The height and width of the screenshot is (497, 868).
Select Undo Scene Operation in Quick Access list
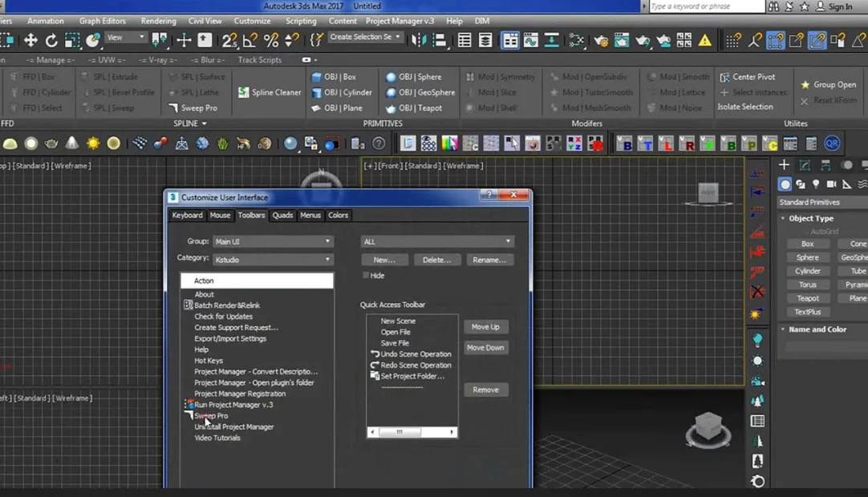(416, 354)
